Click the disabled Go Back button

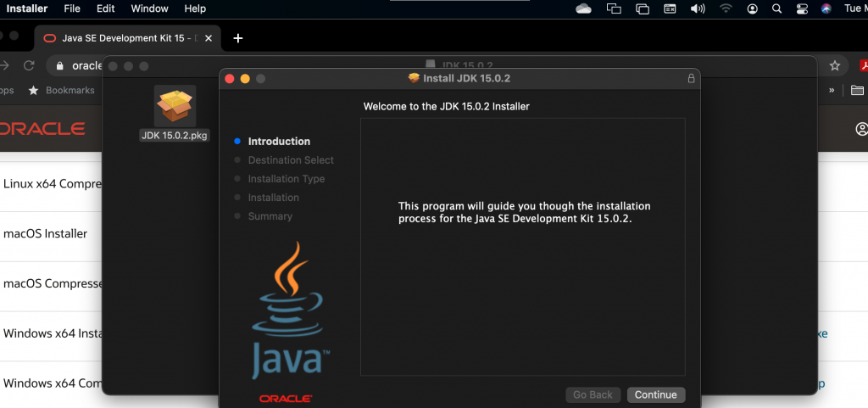click(x=593, y=394)
